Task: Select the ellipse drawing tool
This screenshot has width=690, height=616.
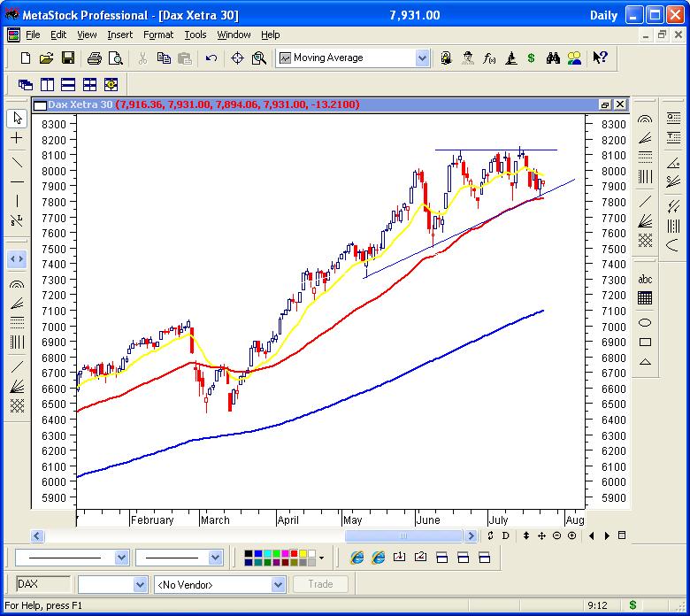Action: (x=645, y=323)
